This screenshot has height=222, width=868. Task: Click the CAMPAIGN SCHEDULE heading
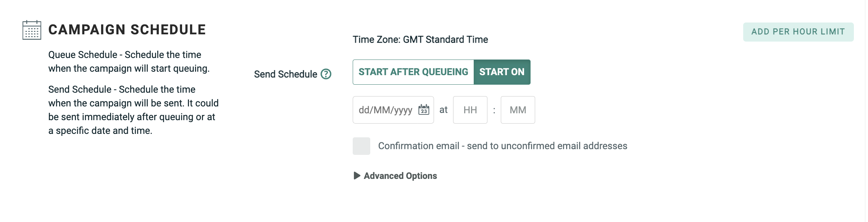127,30
